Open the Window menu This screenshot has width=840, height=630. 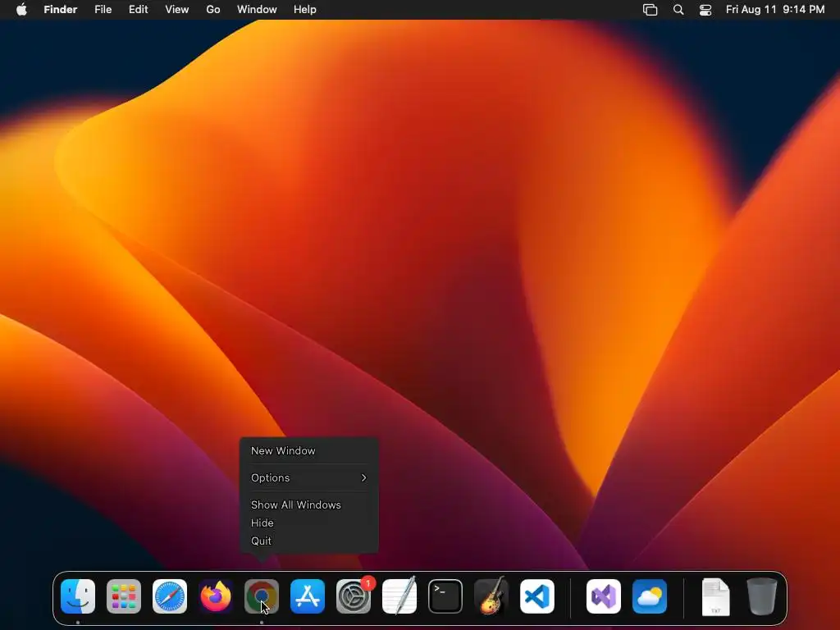pyautogui.click(x=257, y=10)
